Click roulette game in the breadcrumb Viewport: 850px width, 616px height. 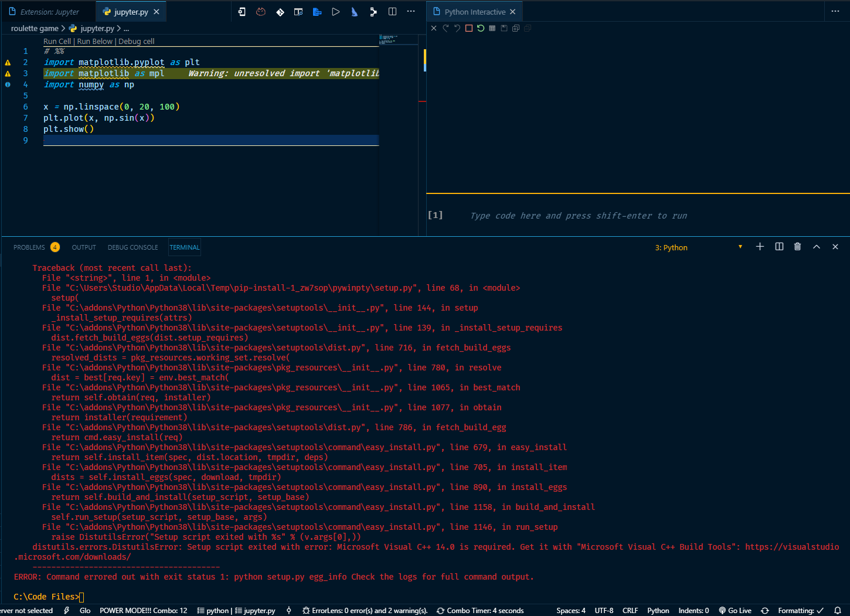[x=35, y=28]
